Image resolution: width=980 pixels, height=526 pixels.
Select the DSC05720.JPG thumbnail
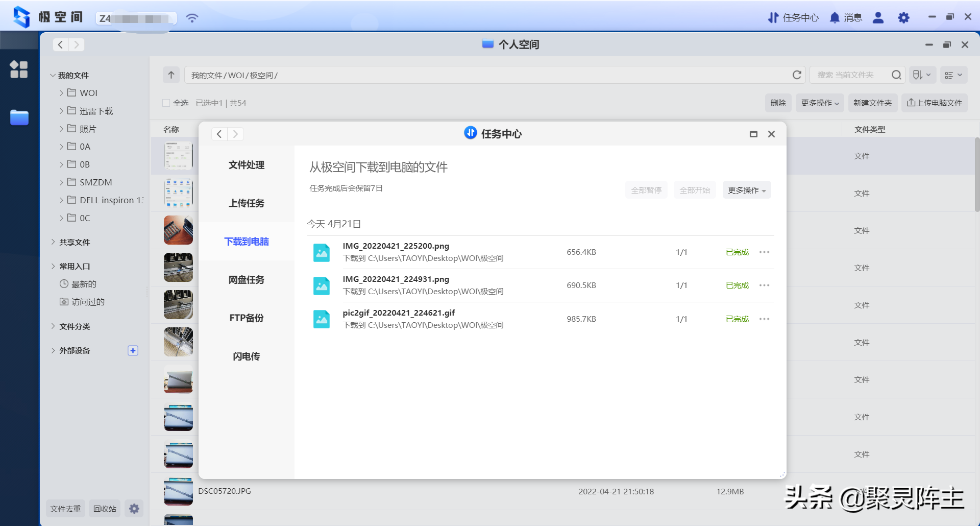pyautogui.click(x=178, y=491)
